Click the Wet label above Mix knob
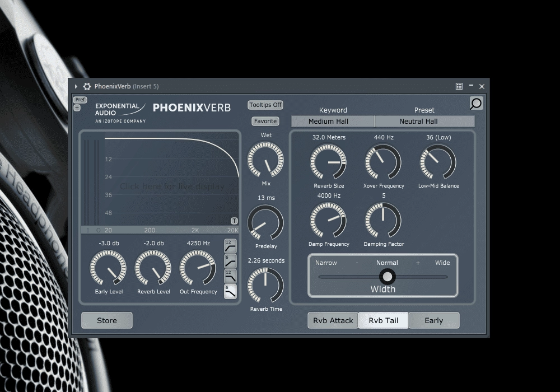560x392 pixels. tap(266, 135)
